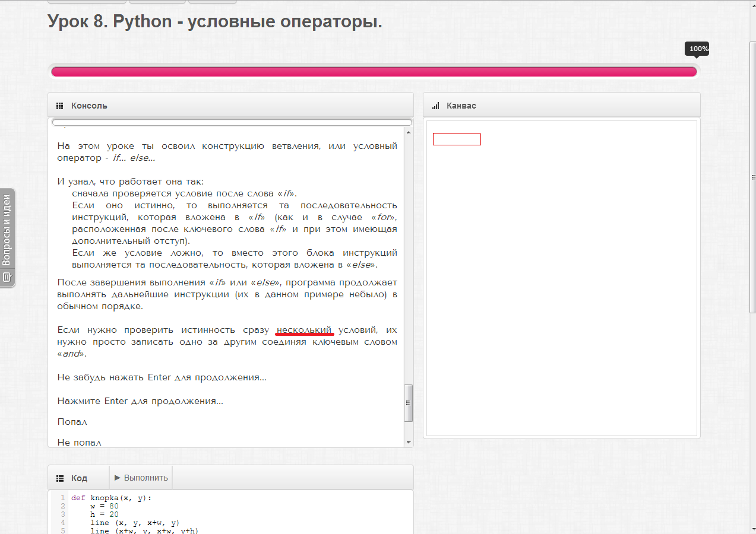This screenshot has width=756, height=534.
Task: Click the pink lesson progress bar
Action: pyautogui.click(x=374, y=72)
